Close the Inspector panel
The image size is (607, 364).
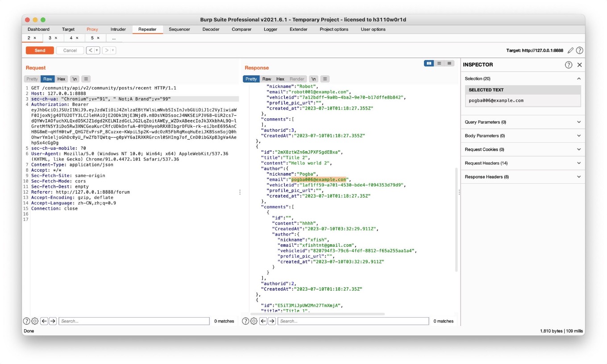[579, 65]
